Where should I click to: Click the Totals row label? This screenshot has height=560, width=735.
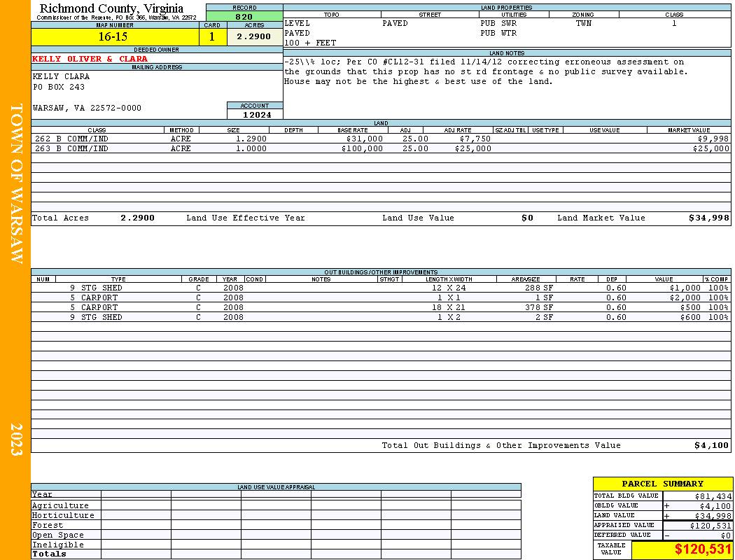point(49,554)
